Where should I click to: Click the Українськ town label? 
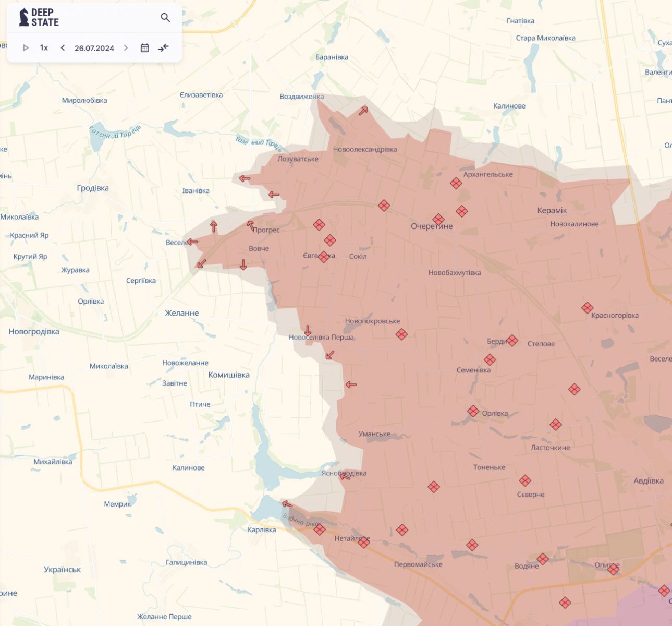(62, 569)
